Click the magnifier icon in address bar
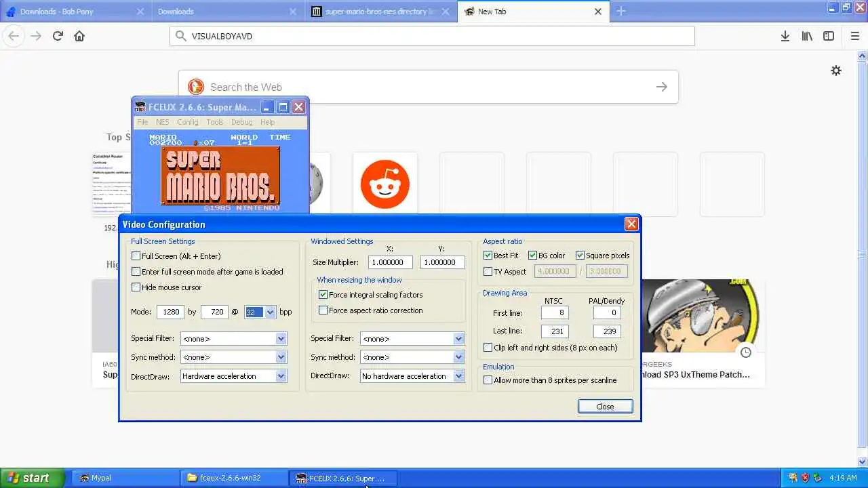 coord(180,36)
